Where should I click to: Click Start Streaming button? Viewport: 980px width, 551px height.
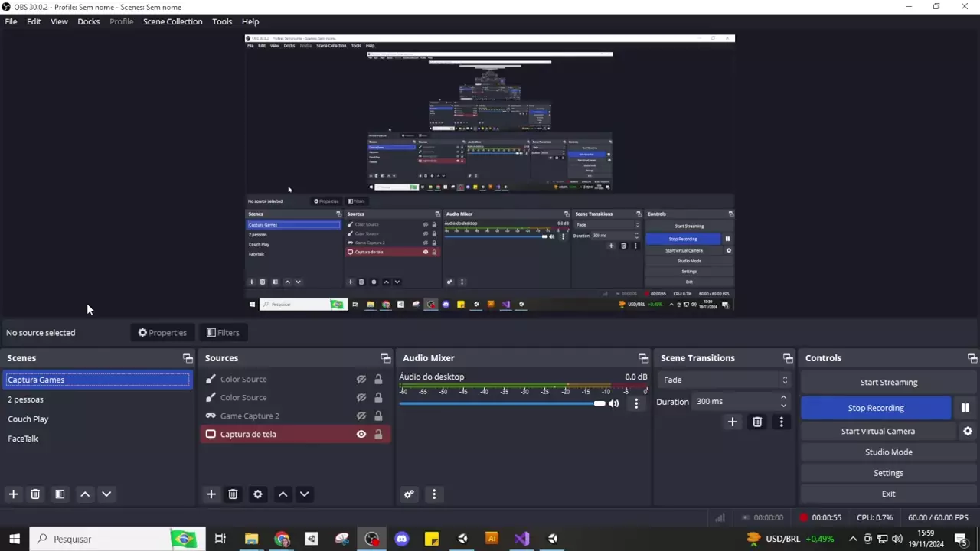coord(888,383)
